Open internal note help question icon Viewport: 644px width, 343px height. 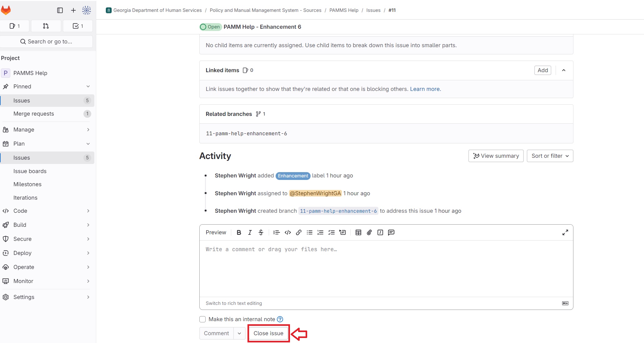pyautogui.click(x=280, y=319)
